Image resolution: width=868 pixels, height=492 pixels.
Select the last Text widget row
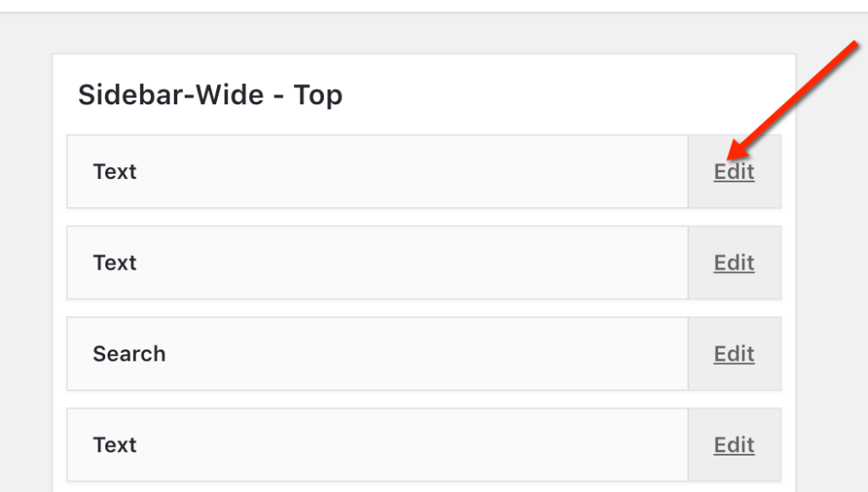pyautogui.click(x=377, y=444)
